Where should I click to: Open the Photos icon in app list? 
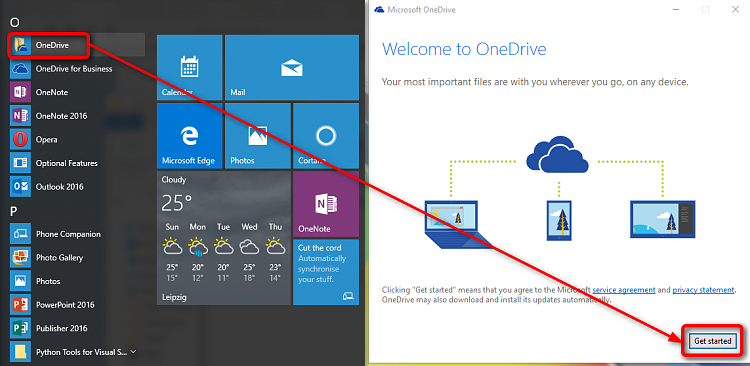pos(21,281)
